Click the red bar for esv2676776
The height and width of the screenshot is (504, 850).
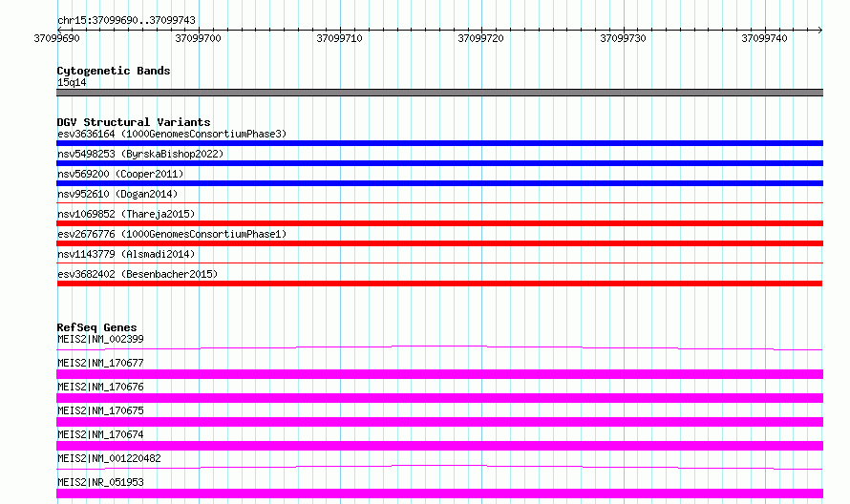coord(439,243)
